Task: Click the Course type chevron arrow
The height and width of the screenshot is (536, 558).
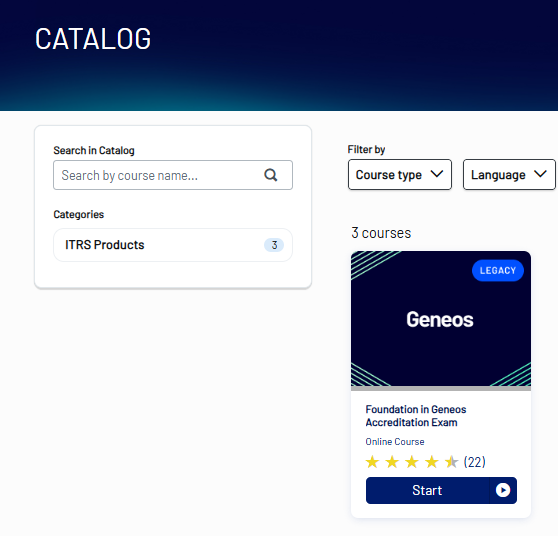Action: [x=437, y=174]
